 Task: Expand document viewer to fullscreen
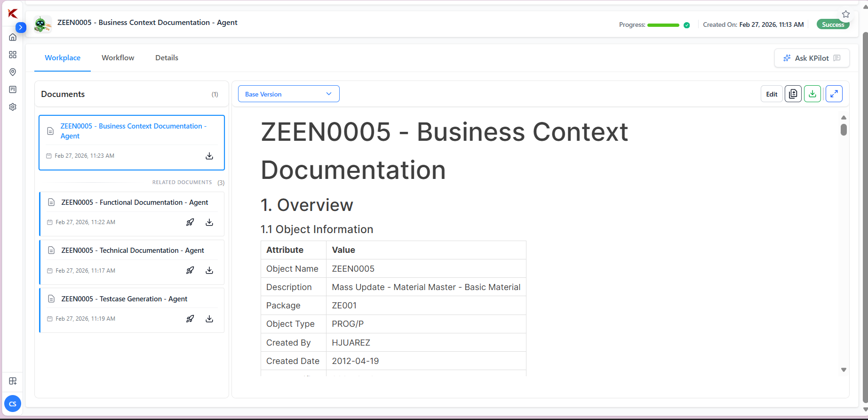[x=834, y=94]
